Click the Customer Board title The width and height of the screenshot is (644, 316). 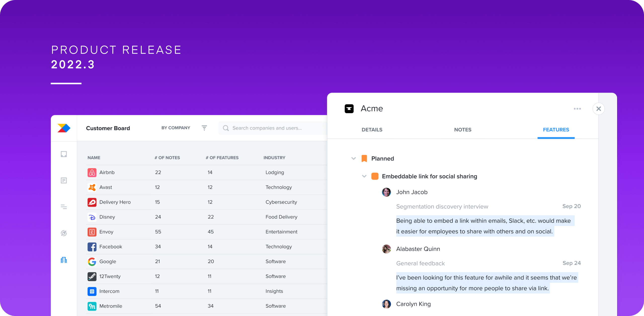108,128
